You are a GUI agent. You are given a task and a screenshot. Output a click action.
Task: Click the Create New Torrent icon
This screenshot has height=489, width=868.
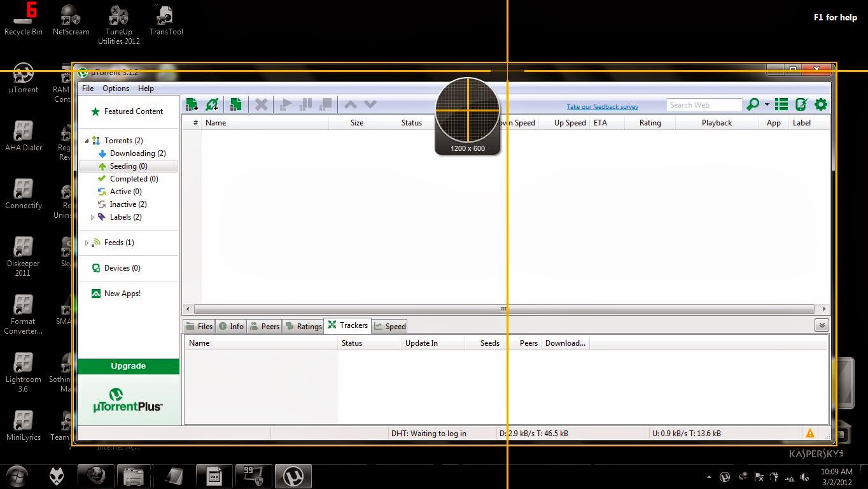point(235,104)
